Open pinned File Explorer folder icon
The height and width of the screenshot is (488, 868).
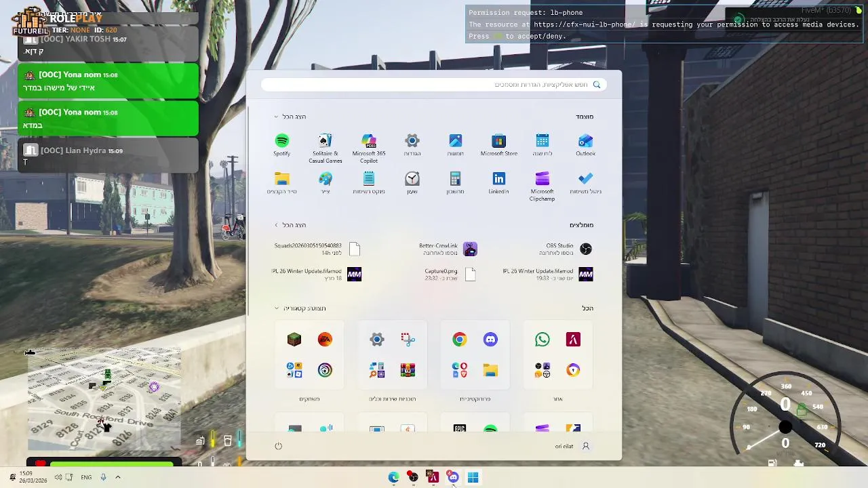(x=281, y=183)
